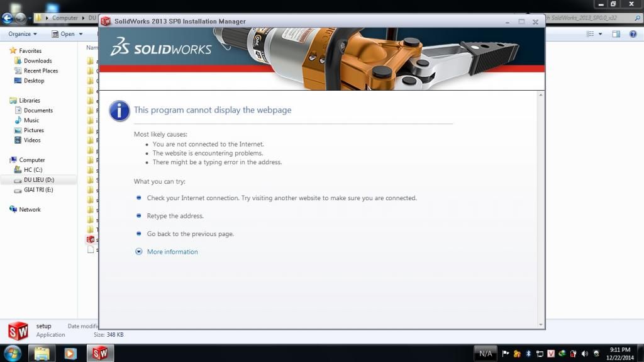Image resolution: width=644 pixels, height=362 pixels.
Task: Click the battery power tray icon
Action: [574, 353]
